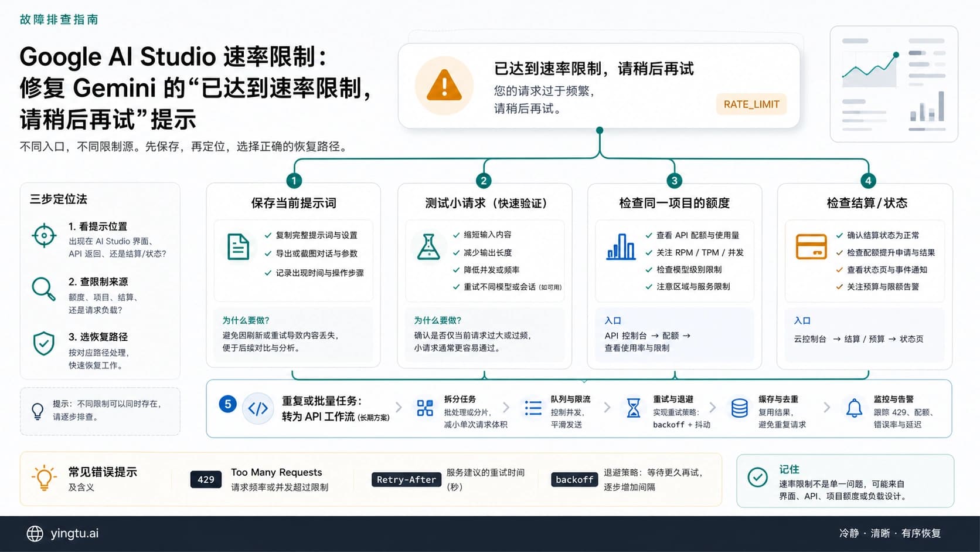Viewport: 980px width, 552px height.
Task: Click the 减少输出长度 list item
Action: point(488,252)
